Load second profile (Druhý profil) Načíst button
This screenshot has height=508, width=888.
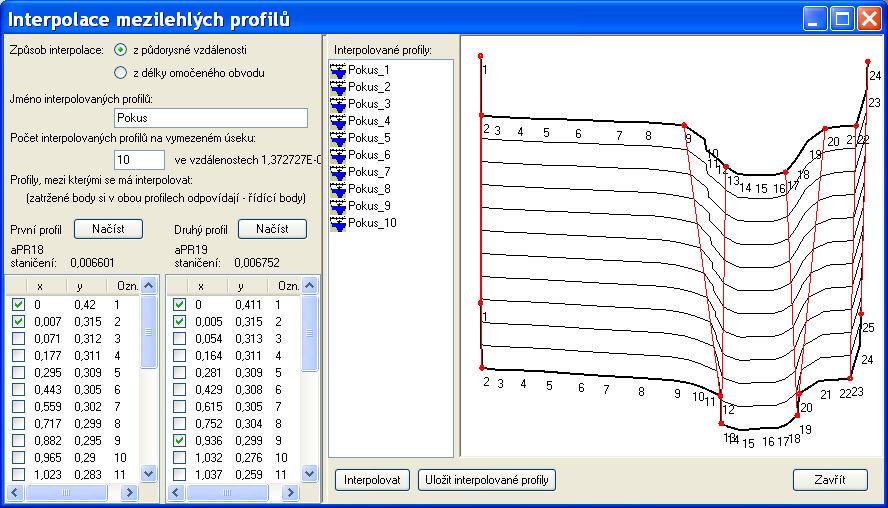click(x=272, y=229)
